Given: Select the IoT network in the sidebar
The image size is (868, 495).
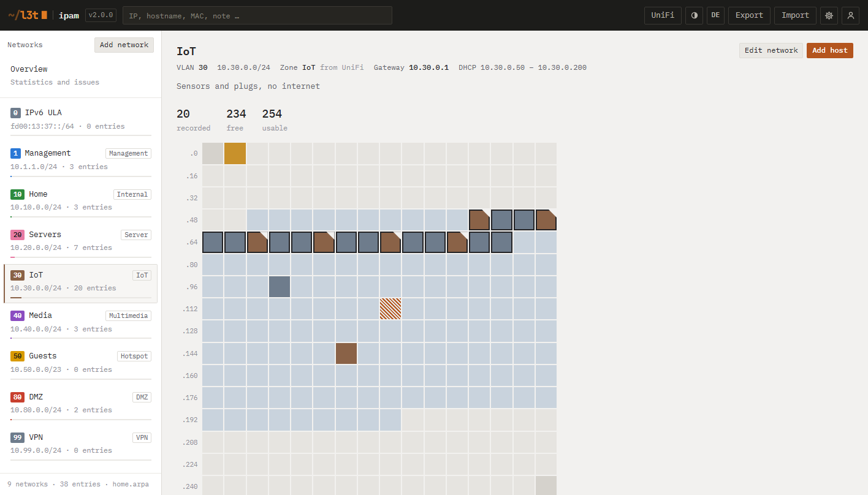Looking at the screenshot, I should click(80, 284).
